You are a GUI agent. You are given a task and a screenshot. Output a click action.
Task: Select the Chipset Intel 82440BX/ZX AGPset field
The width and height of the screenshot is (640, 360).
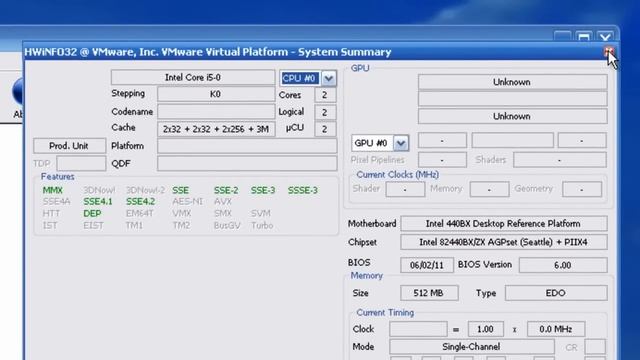504,242
